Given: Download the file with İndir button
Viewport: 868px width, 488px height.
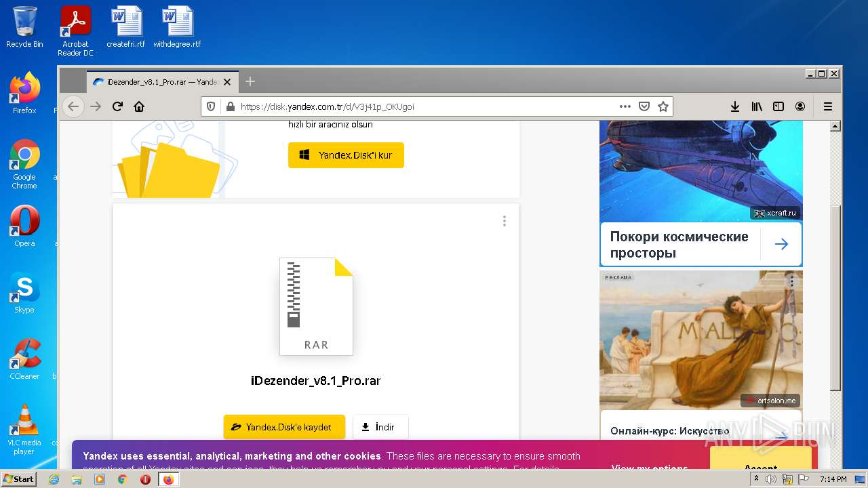Looking at the screenshot, I should pyautogui.click(x=380, y=427).
